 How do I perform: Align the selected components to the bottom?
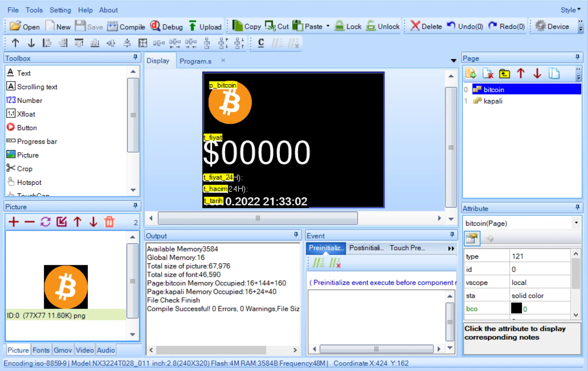(x=95, y=43)
